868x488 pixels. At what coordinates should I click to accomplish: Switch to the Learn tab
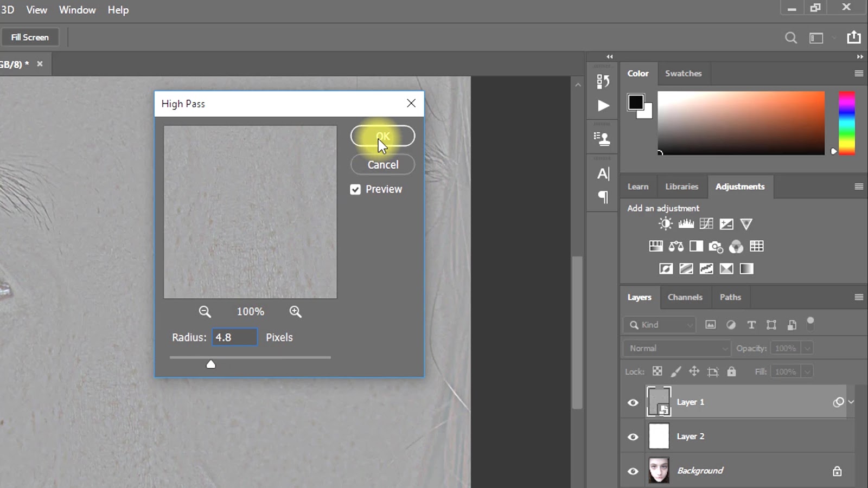point(638,187)
